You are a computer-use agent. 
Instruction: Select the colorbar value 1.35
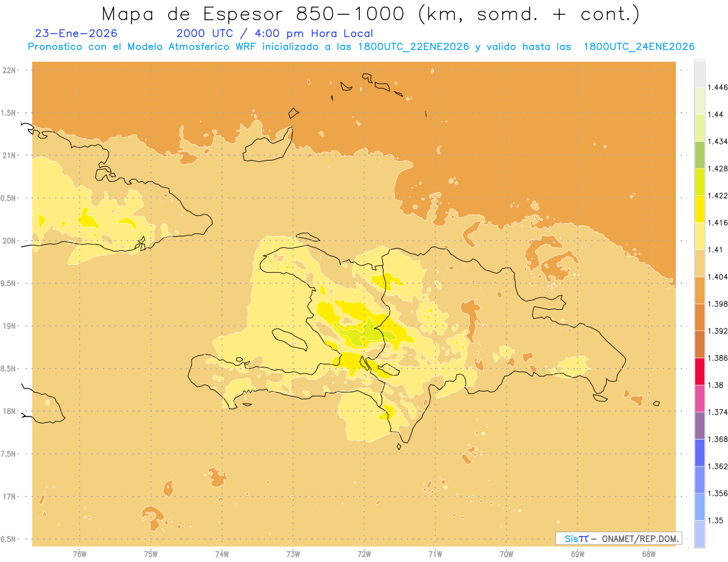pyautogui.click(x=716, y=520)
